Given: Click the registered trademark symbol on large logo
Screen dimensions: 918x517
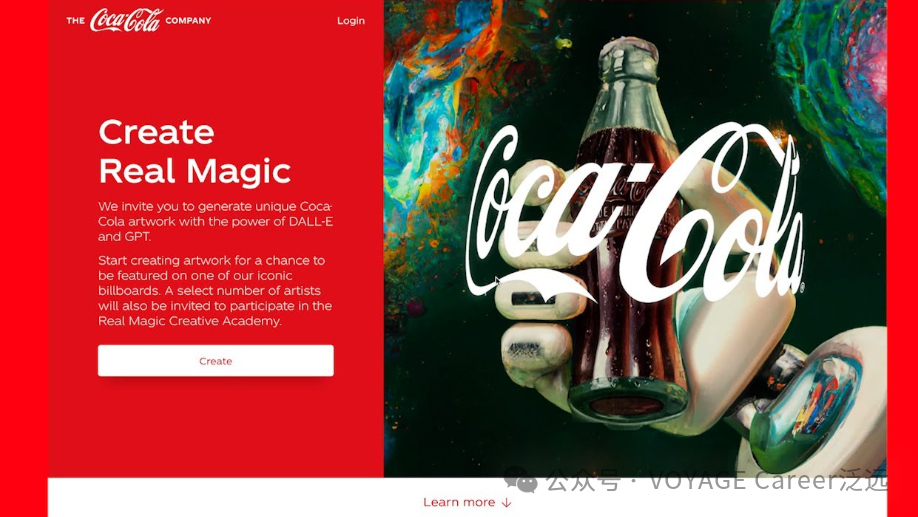Looking at the screenshot, I should 801,289.
